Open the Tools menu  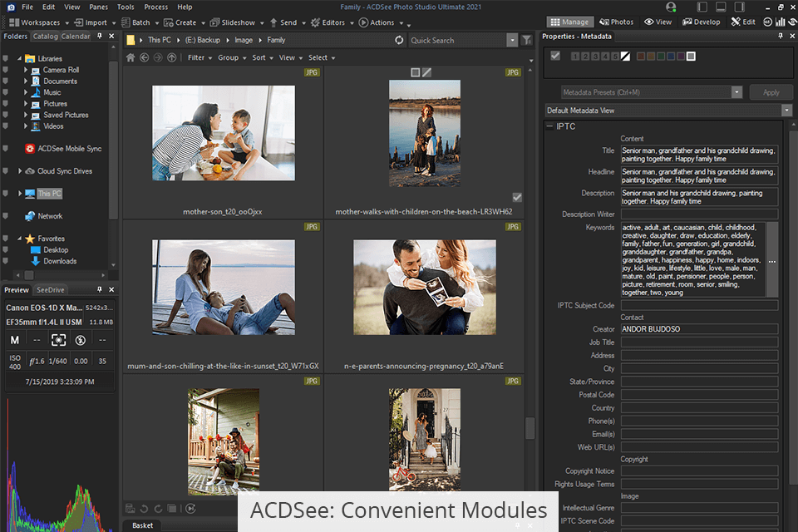[x=126, y=7]
